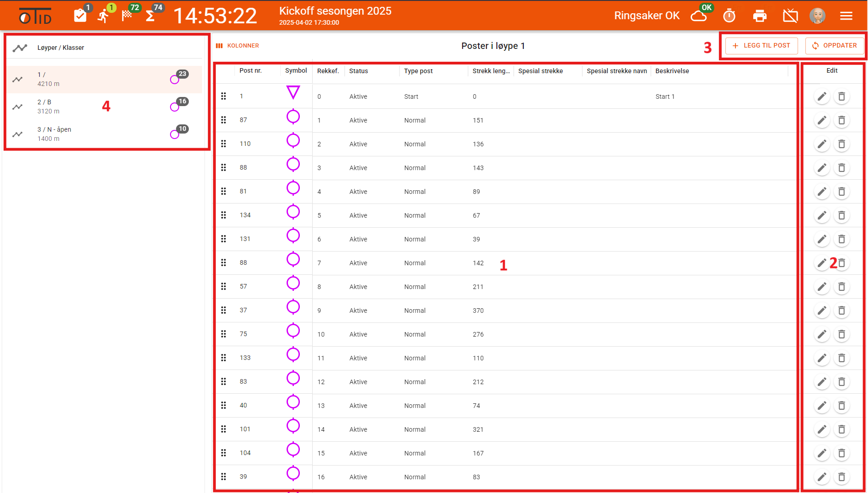Sort by Type post column header
The width and height of the screenshot is (868, 493).
[418, 71]
